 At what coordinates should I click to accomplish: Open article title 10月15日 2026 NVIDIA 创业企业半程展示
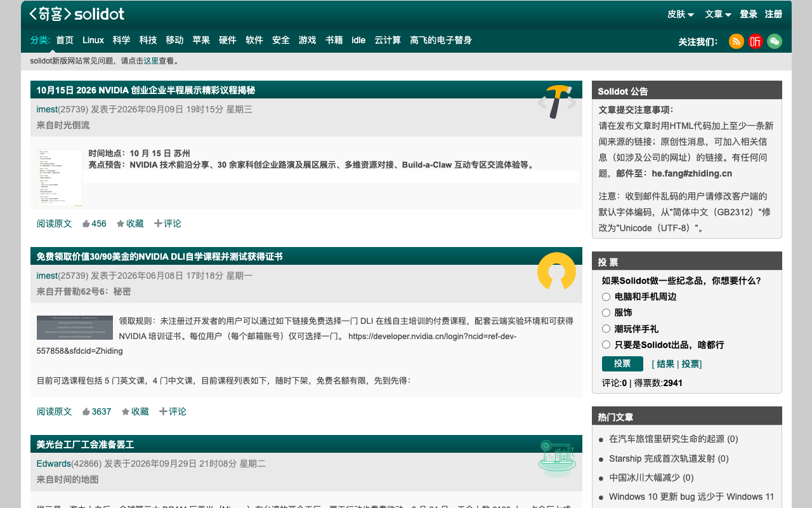tap(146, 90)
